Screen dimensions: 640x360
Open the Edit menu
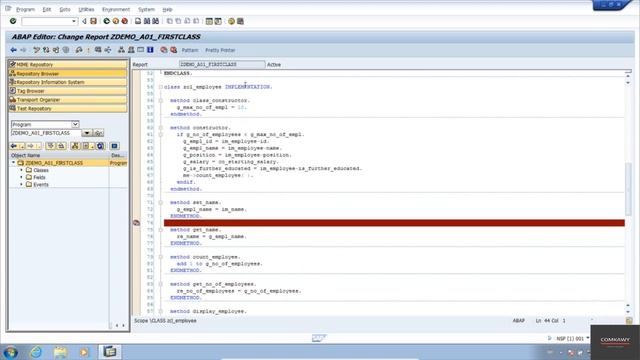pyautogui.click(x=47, y=9)
